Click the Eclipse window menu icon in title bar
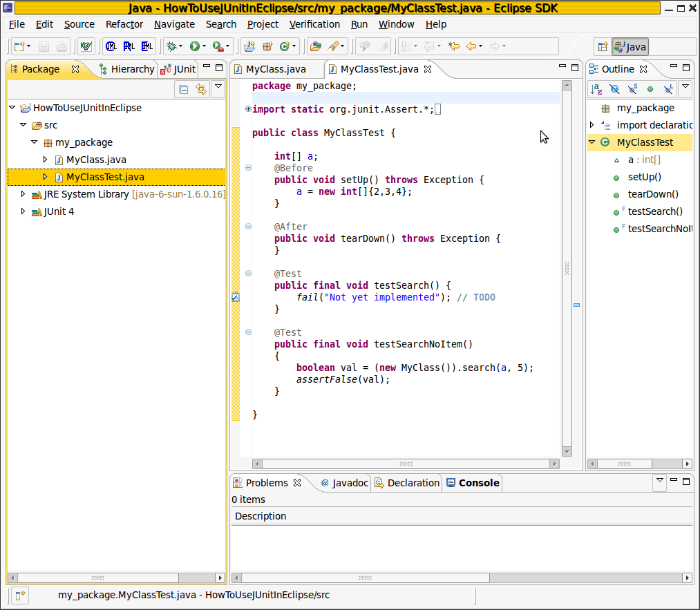Image resolution: width=700 pixels, height=610 pixels. pyautogui.click(x=8, y=8)
